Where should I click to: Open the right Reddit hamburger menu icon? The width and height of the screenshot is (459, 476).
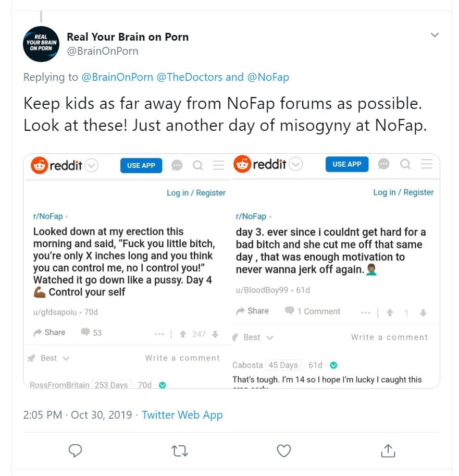click(x=427, y=164)
